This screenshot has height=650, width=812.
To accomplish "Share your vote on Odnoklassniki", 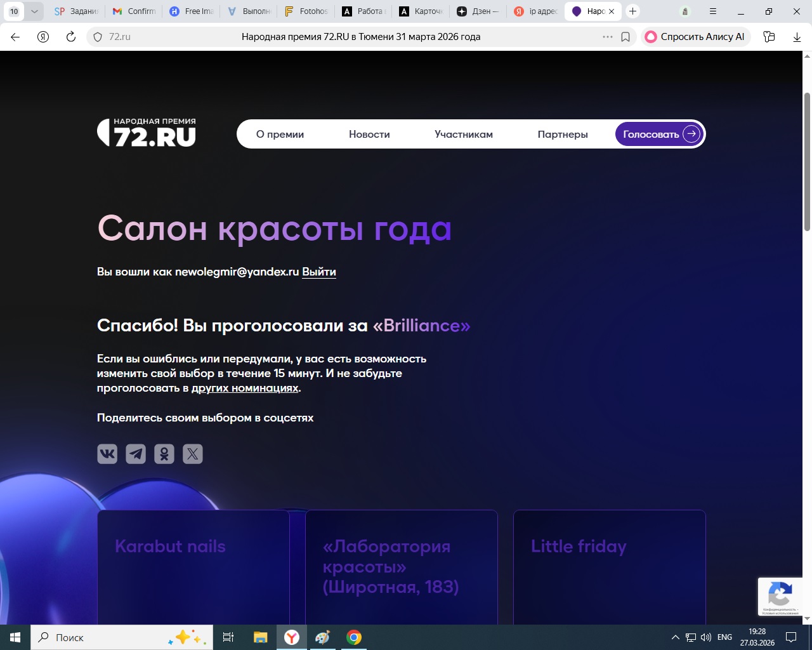I will click(164, 454).
